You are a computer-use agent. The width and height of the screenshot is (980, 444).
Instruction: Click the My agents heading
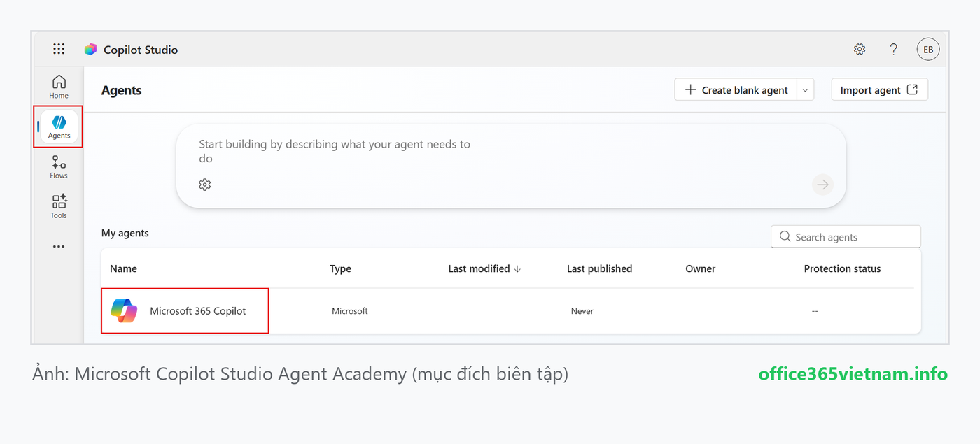tap(125, 233)
